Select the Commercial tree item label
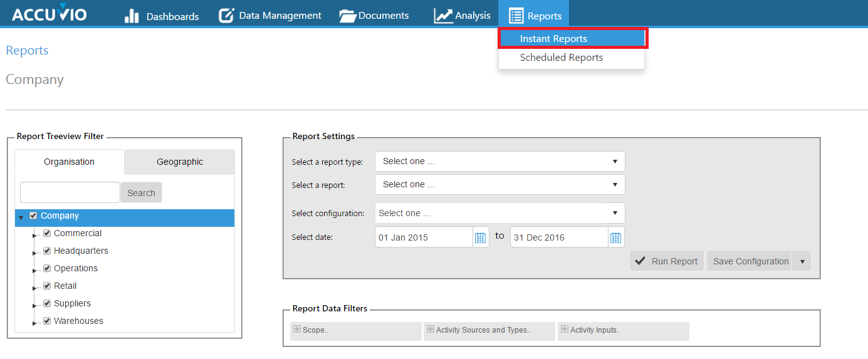 [78, 233]
